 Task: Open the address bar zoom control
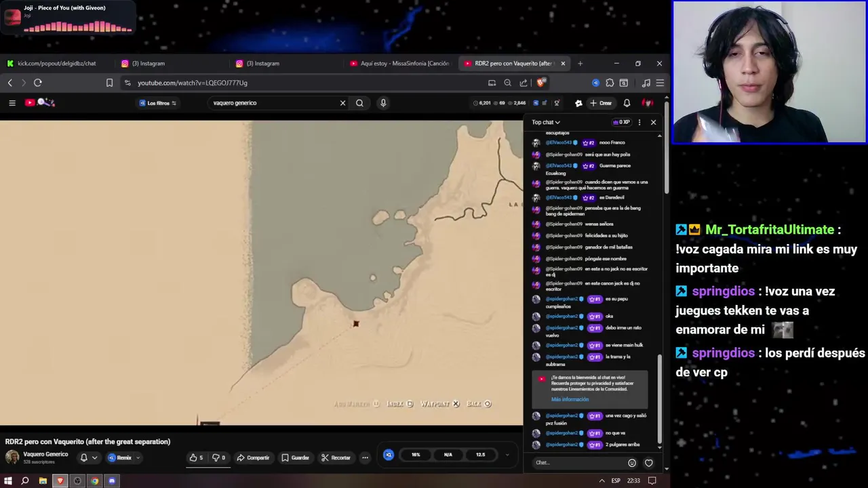pos(507,83)
